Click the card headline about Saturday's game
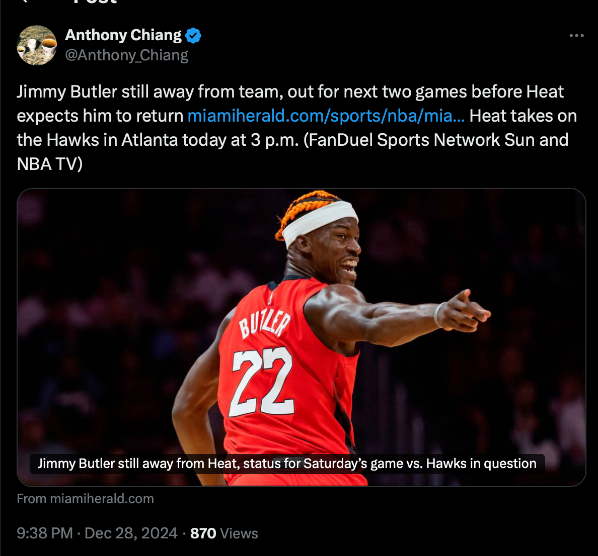The width and height of the screenshot is (598, 556). coord(287,464)
